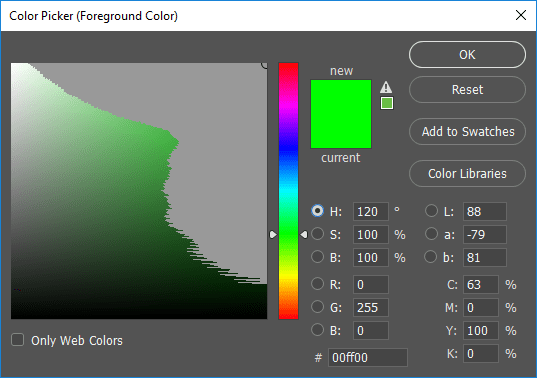Open Color Libraries

pyautogui.click(x=467, y=174)
